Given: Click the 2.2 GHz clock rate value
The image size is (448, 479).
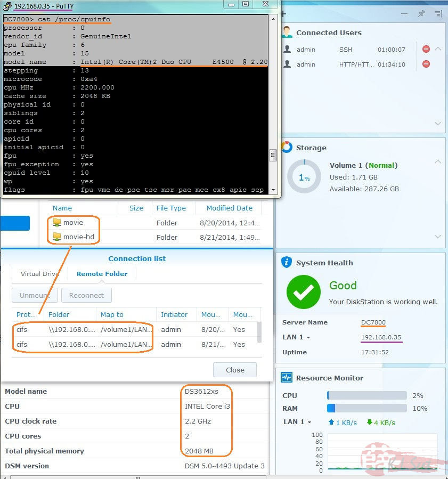Looking at the screenshot, I should pyautogui.click(x=198, y=421).
